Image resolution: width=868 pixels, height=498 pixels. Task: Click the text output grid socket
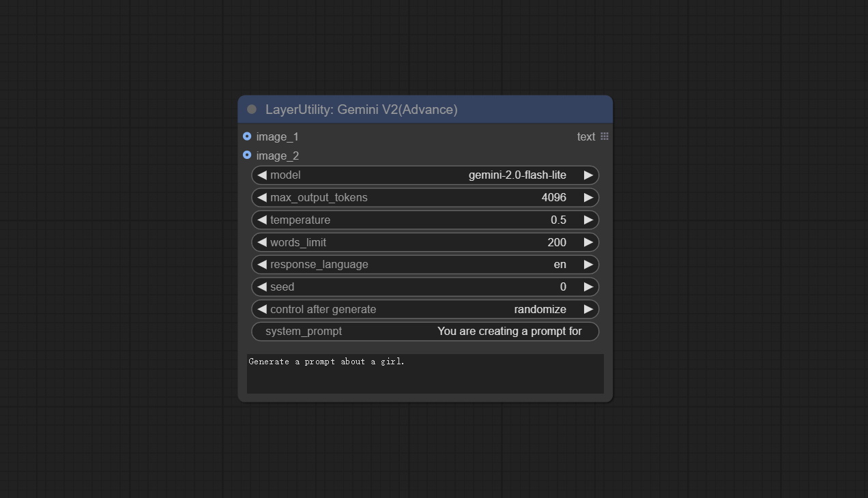coord(605,136)
